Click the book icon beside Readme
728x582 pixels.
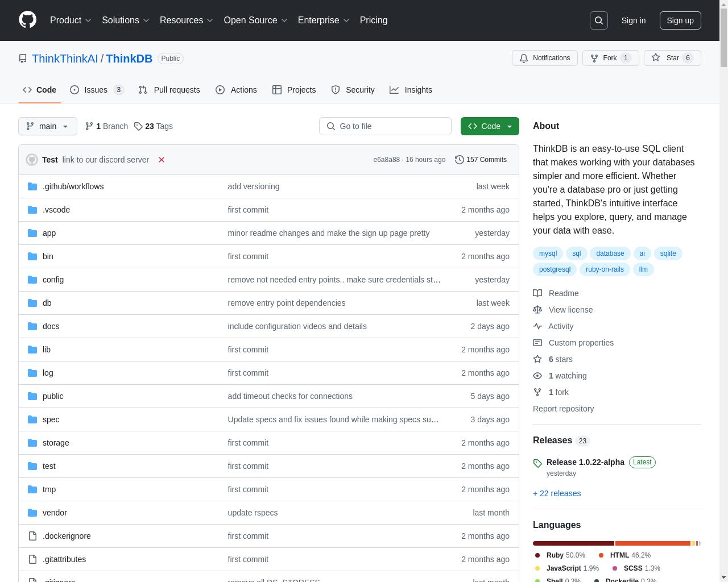[x=537, y=293]
